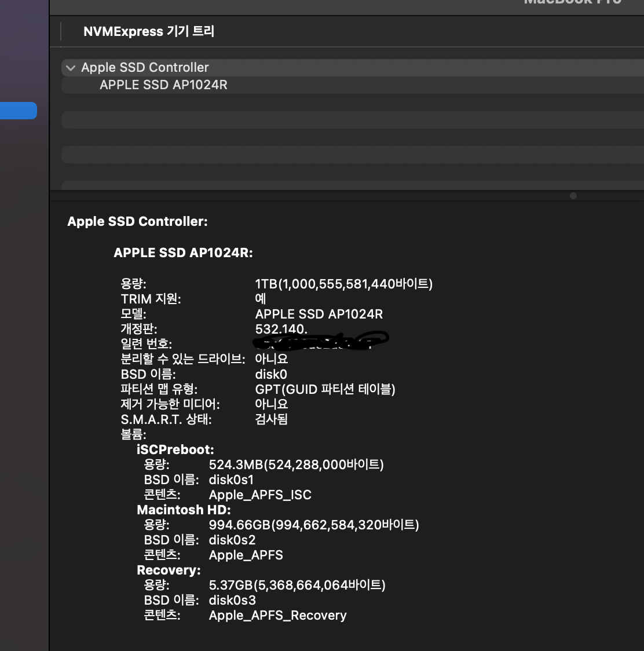The image size is (644, 651).
Task: Click the Apple_APFS_ISC content value
Action: pos(260,495)
